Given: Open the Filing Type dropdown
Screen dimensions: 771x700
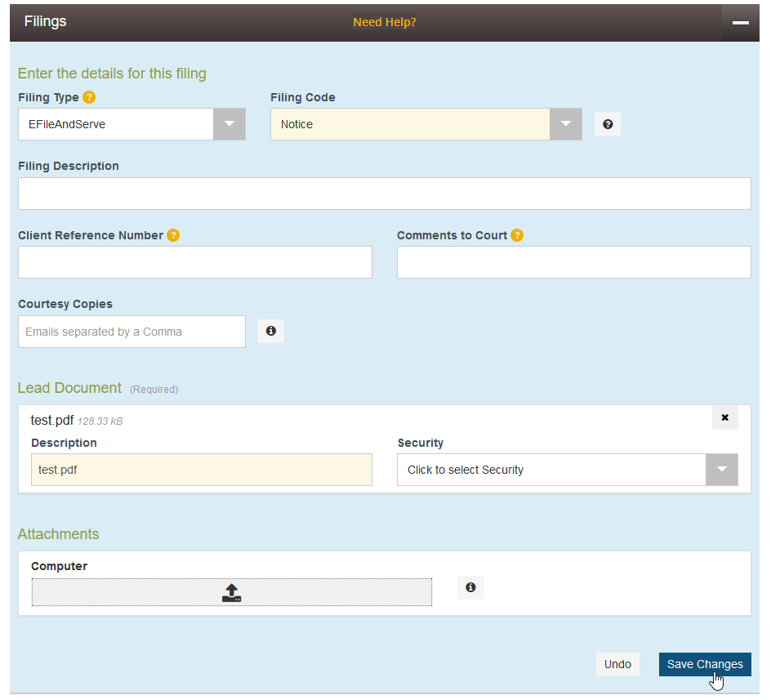Looking at the screenshot, I should click(230, 124).
